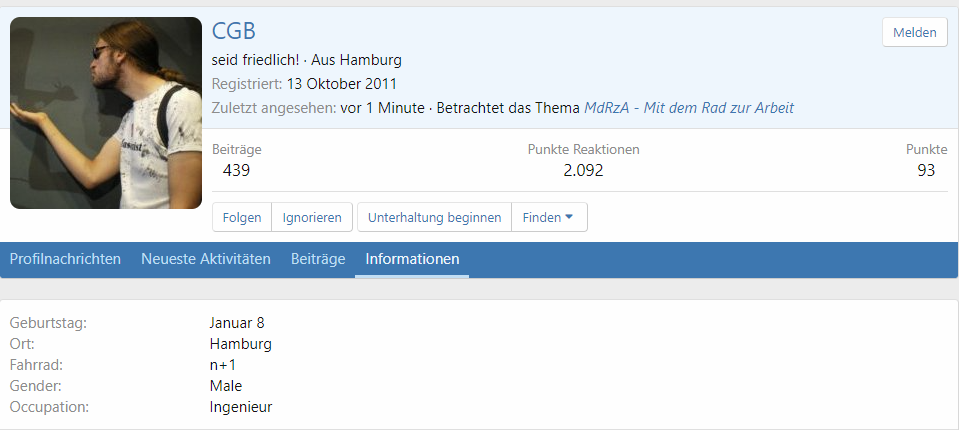Select the Beiträge tab in the blue bar
Image resolution: width=959 pixels, height=430 pixels.
coord(318,259)
